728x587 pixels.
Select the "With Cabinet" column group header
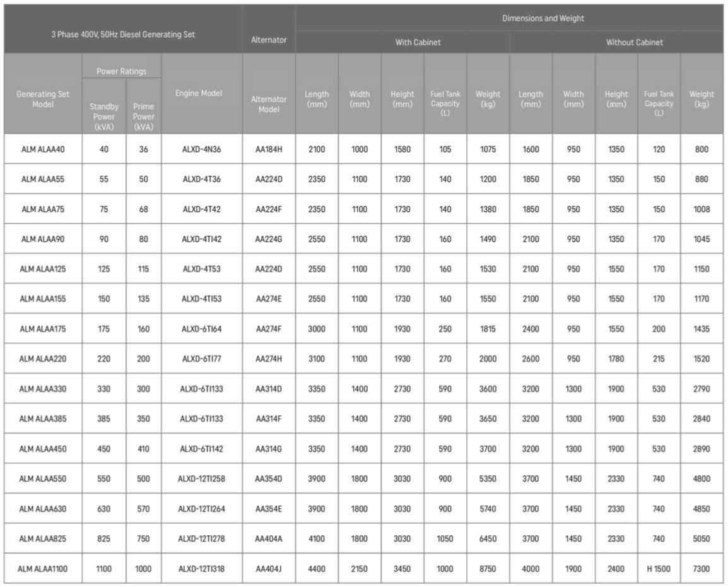tap(418, 42)
